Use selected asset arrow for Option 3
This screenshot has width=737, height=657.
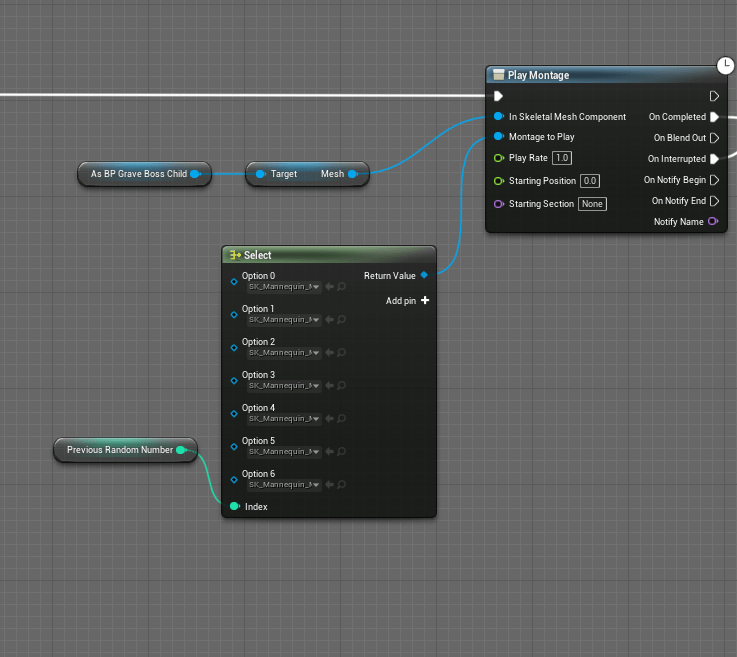(329, 386)
